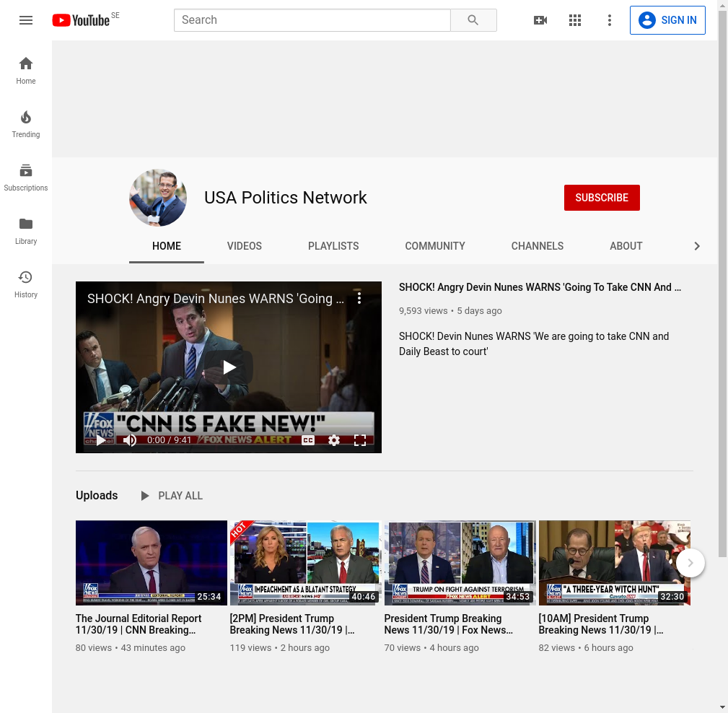
Task: Click the Sign In button
Action: pos(667,20)
